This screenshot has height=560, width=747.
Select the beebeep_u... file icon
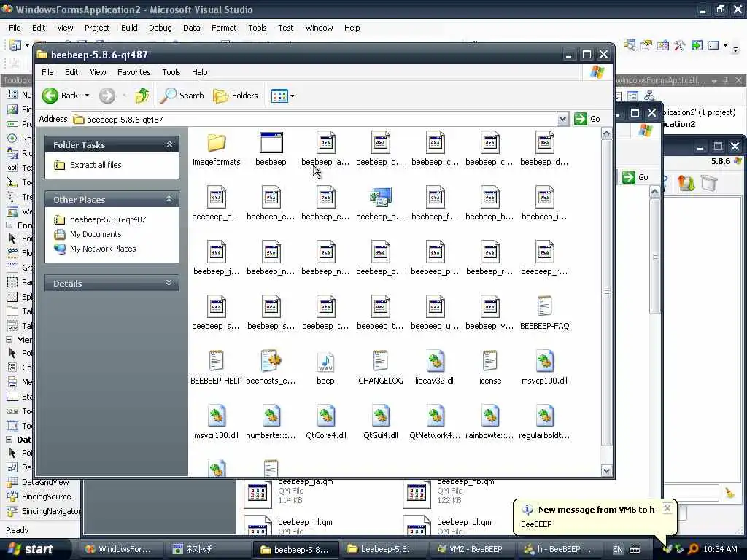coord(435,307)
